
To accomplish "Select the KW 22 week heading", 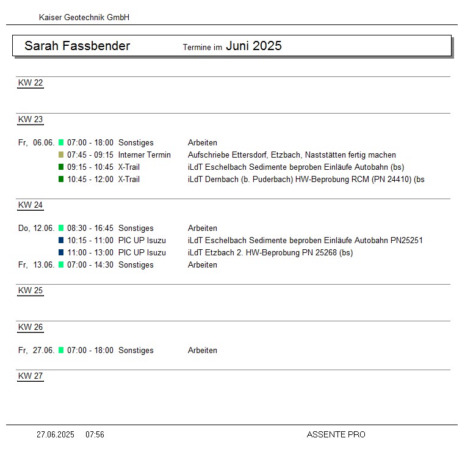I will point(31,83).
